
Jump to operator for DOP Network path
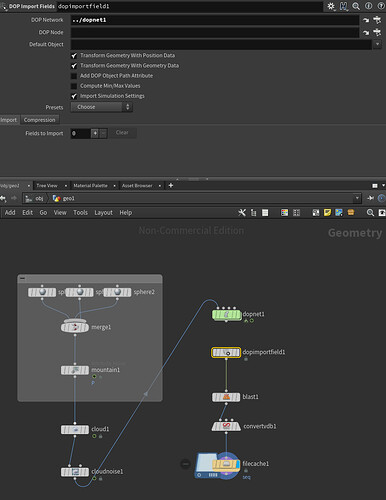point(366,20)
